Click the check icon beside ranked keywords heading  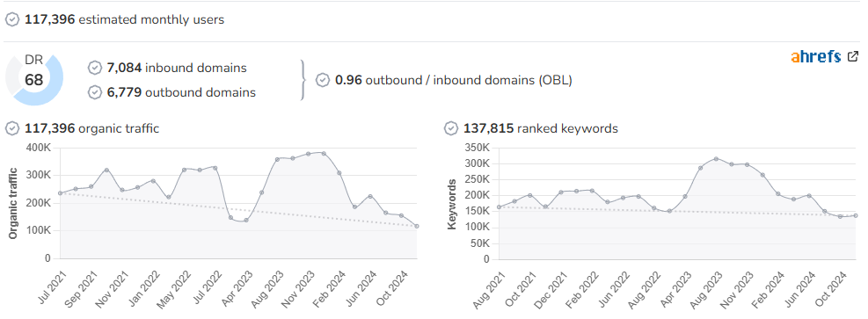(451, 129)
